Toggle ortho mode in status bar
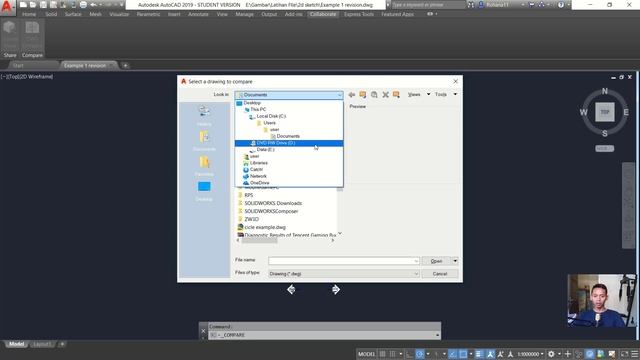 click(x=409, y=354)
